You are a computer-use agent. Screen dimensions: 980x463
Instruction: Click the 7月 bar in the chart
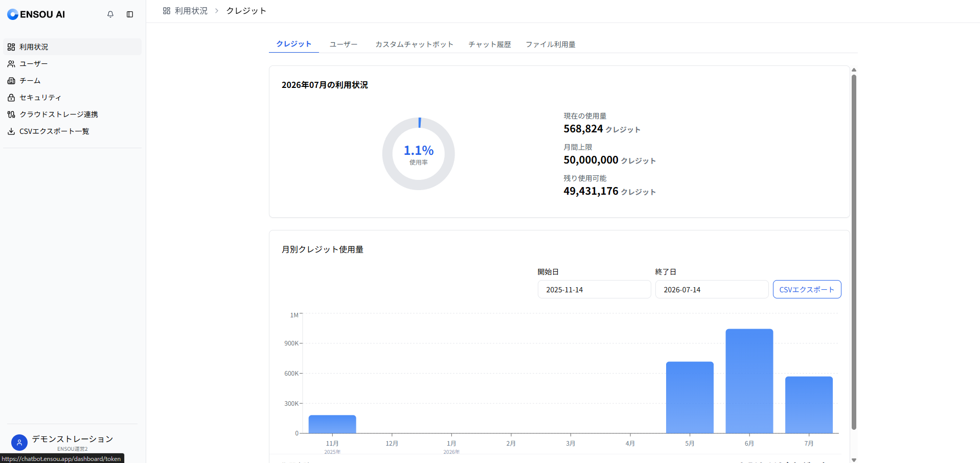[x=809, y=405]
